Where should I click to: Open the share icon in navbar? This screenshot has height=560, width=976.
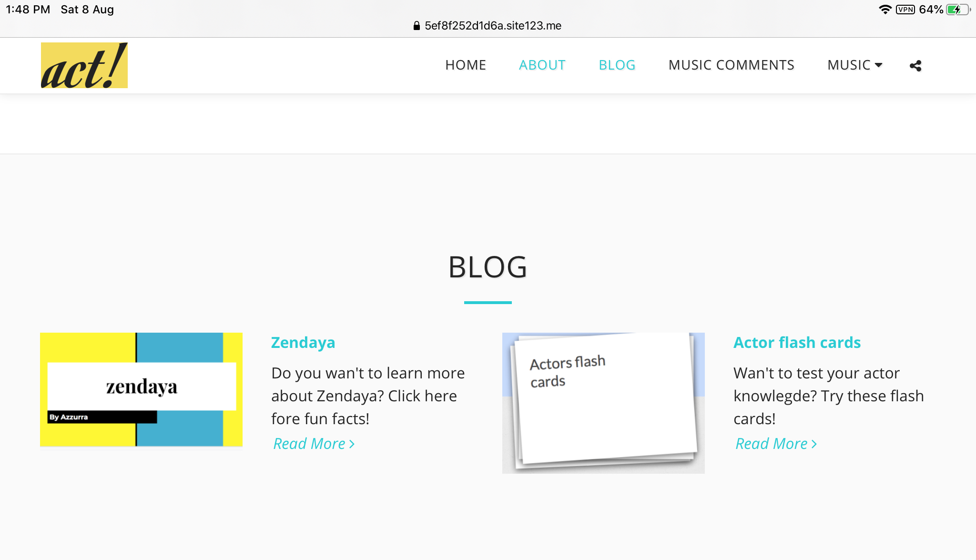pos(915,66)
